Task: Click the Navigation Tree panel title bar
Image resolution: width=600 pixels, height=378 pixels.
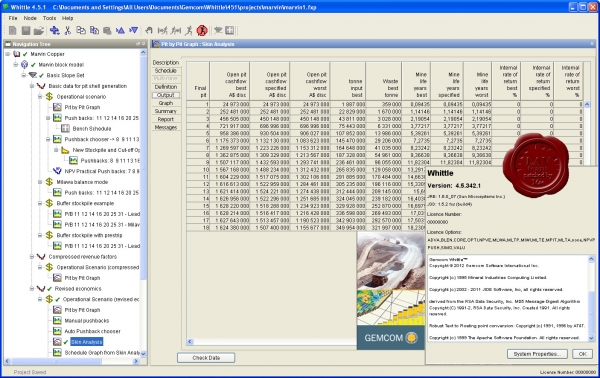Action: click(x=75, y=44)
